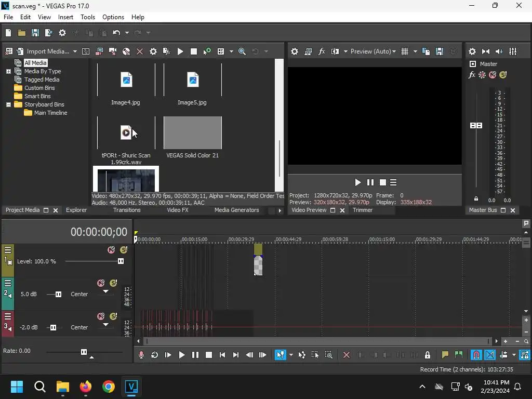
Task: Select the Normal Edit tool
Action: (280, 355)
